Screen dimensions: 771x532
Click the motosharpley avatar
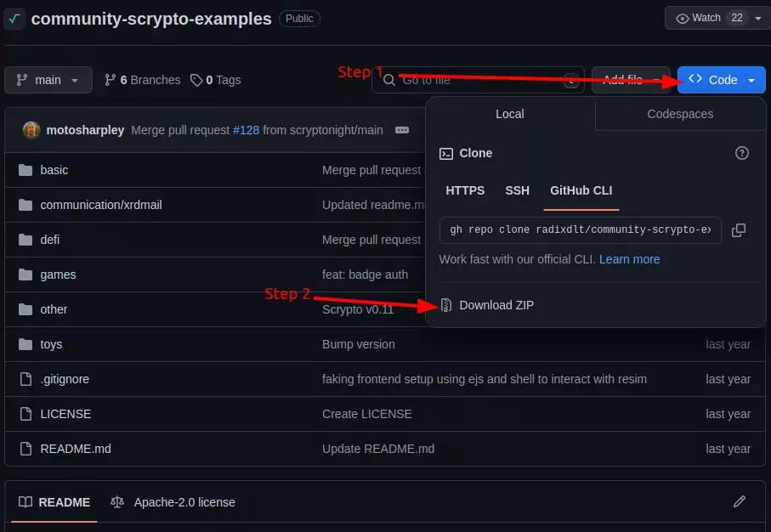coord(31,130)
